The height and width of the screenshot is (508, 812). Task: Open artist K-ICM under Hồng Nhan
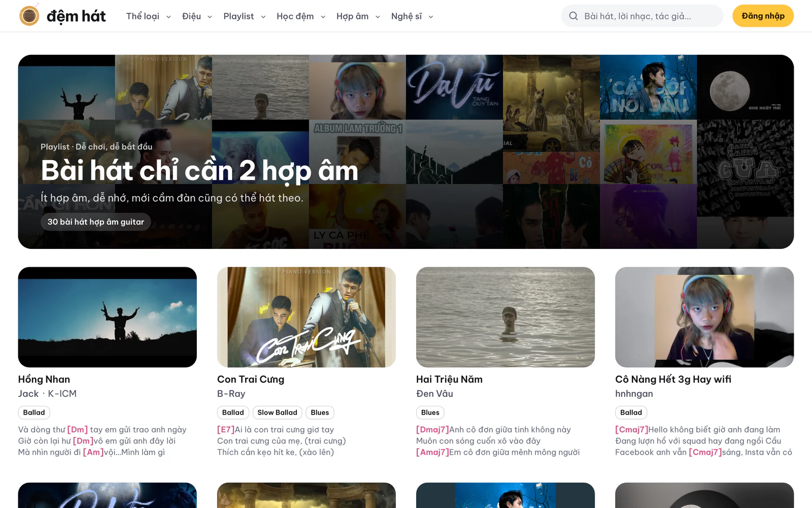(x=62, y=394)
